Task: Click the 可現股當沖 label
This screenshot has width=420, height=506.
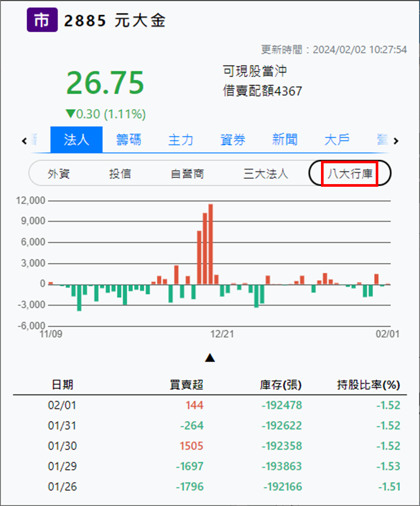Action: [255, 71]
